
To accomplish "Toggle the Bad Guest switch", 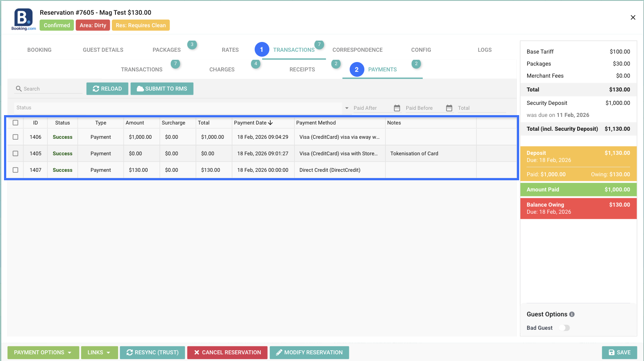I will click(564, 328).
